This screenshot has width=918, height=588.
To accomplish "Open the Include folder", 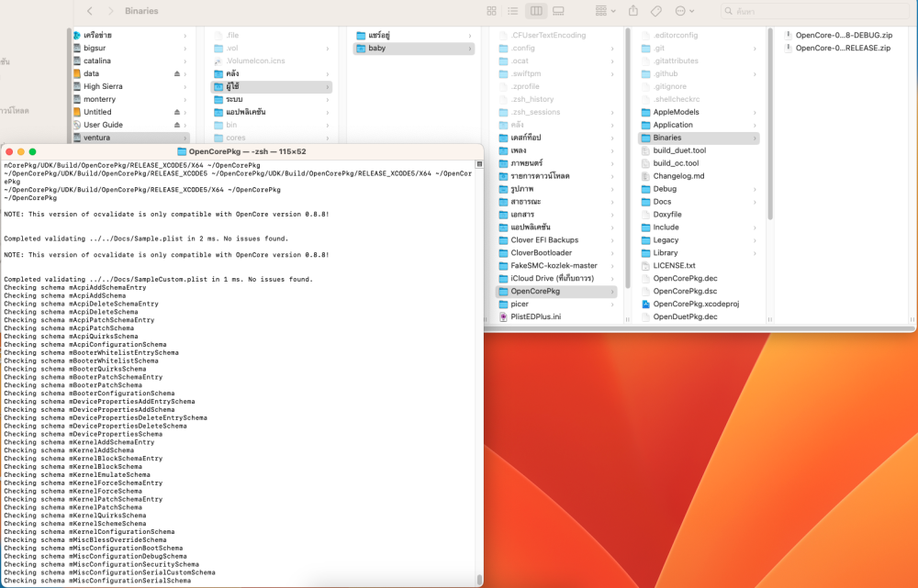I will pyautogui.click(x=699, y=227).
